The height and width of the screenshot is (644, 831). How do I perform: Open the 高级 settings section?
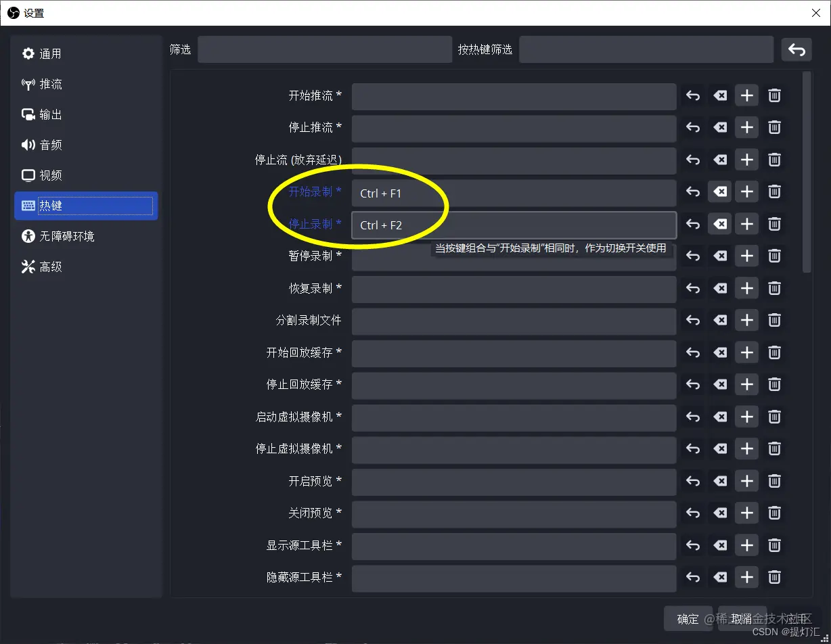[x=86, y=267]
